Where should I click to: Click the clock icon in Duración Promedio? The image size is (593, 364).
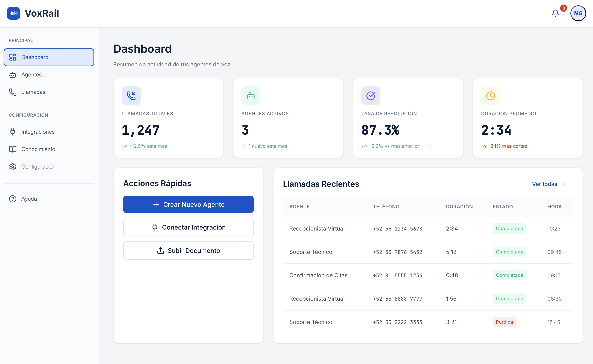tap(490, 96)
